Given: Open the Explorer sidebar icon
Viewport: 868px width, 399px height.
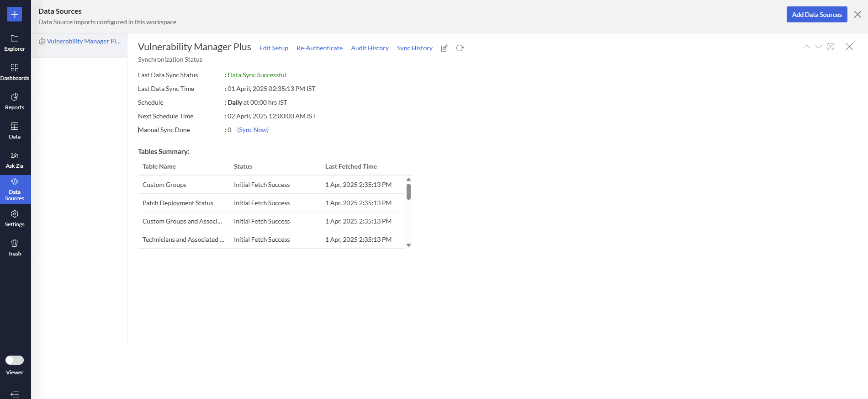Looking at the screenshot, I should coord(15,43).
